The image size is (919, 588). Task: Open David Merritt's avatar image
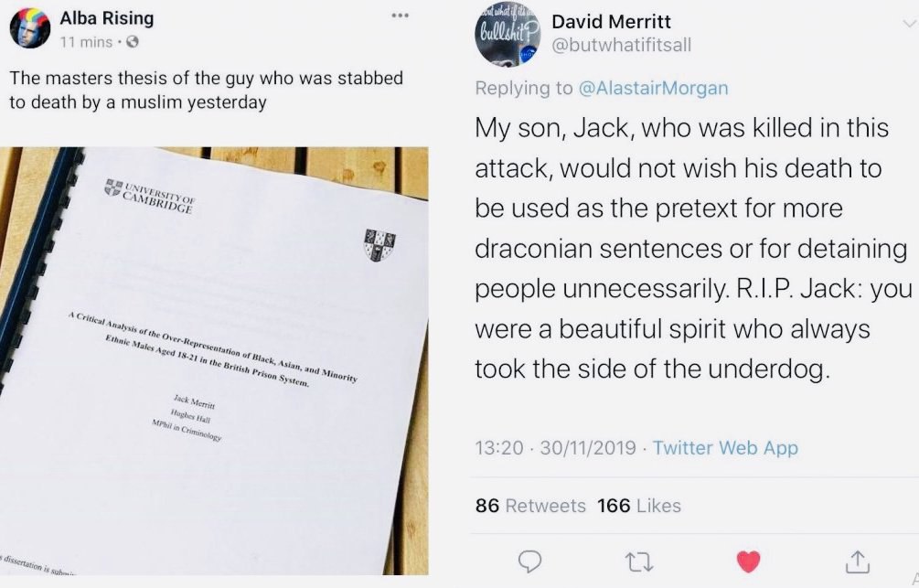pyautogui.click(x=508, y=37)
